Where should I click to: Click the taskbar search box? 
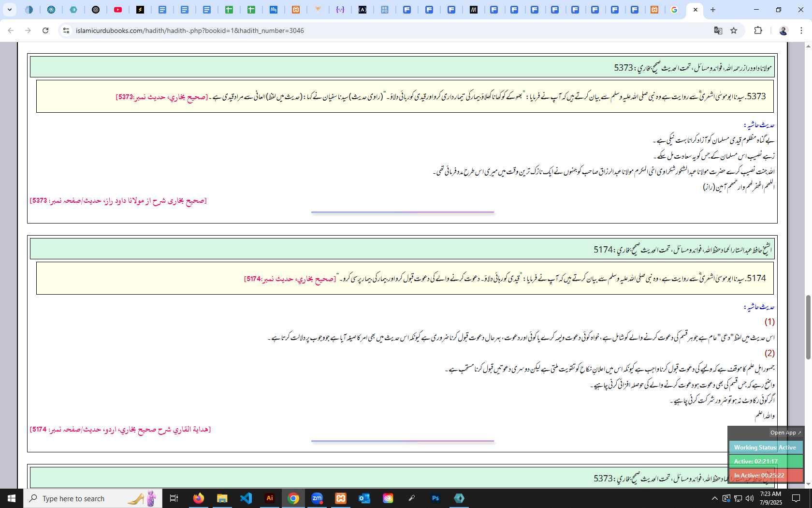[92, 498]
